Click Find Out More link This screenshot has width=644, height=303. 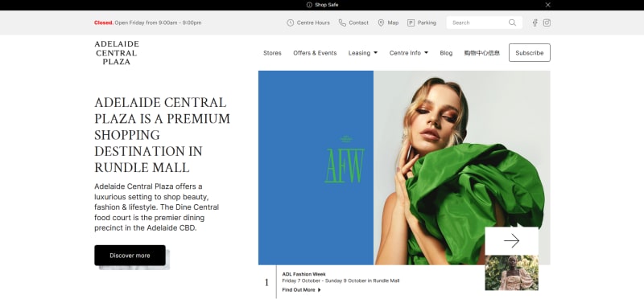coord(301,290)
